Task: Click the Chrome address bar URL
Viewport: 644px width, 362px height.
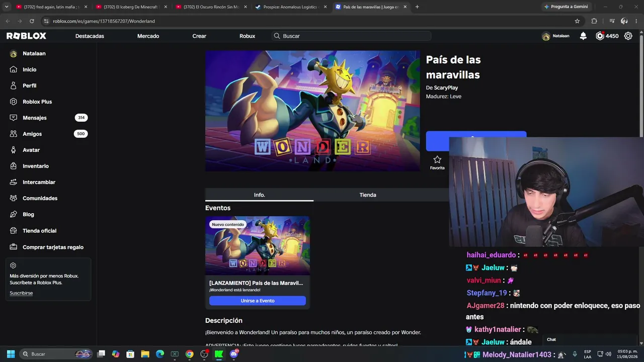Action: coord(104,21)
